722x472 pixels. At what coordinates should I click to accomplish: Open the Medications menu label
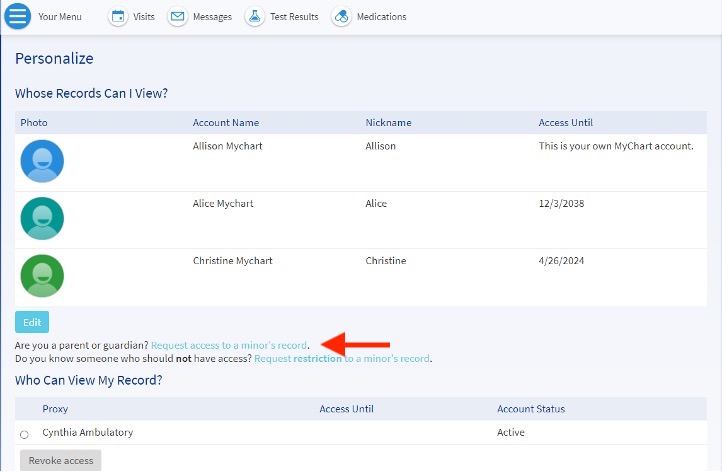pos(381,17)
